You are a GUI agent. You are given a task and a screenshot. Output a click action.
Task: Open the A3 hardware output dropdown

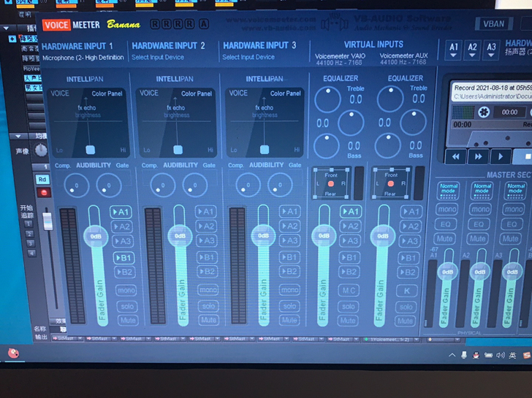(x=491, y=50)
